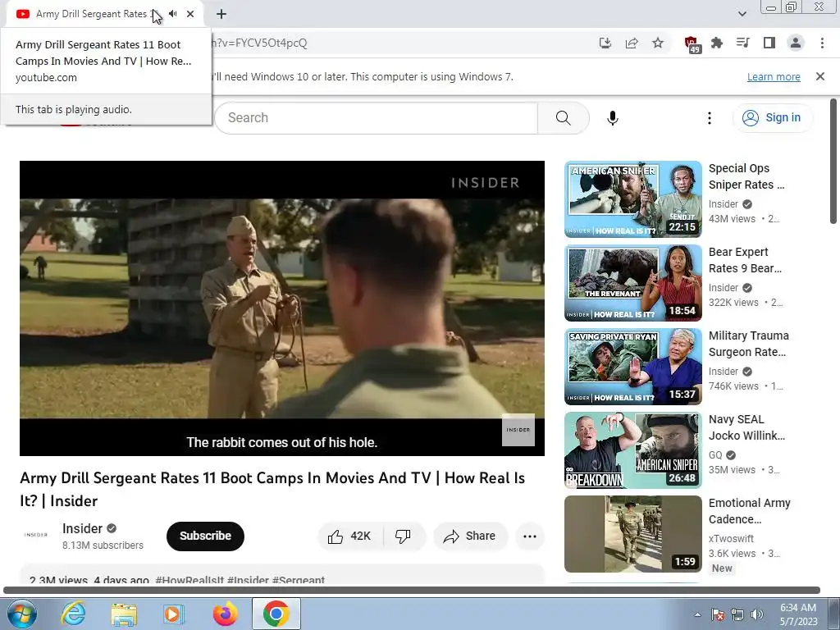Open Military Trauma Surgeon video thumbnail
The height and width of the screenshot is (630, 840).
632,367
